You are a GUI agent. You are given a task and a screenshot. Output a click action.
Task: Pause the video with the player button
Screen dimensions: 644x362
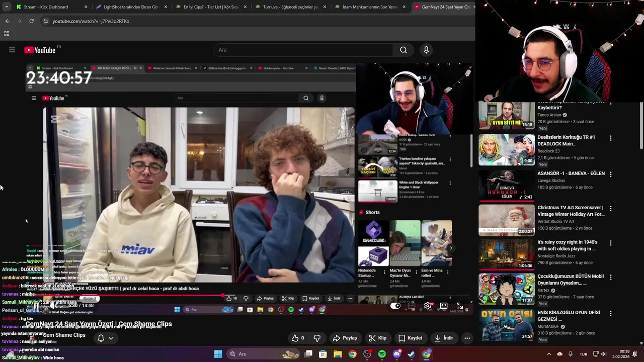click(36, 306)
